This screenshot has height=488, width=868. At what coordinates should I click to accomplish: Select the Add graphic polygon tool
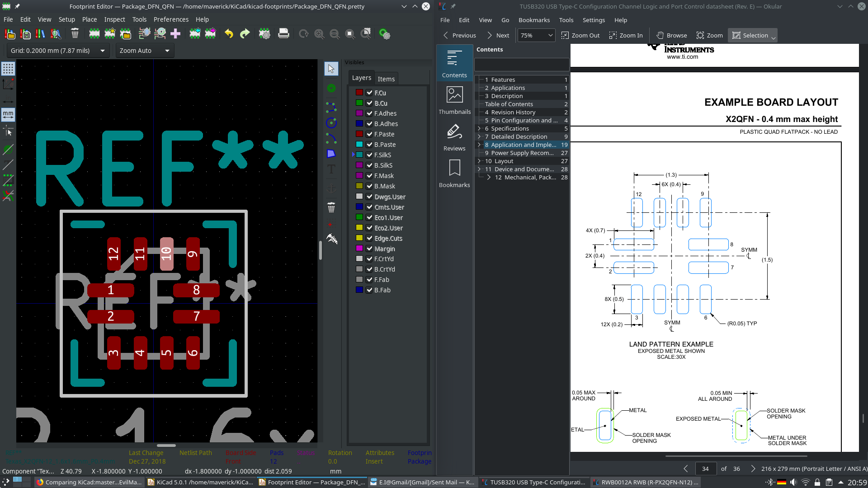331,154
